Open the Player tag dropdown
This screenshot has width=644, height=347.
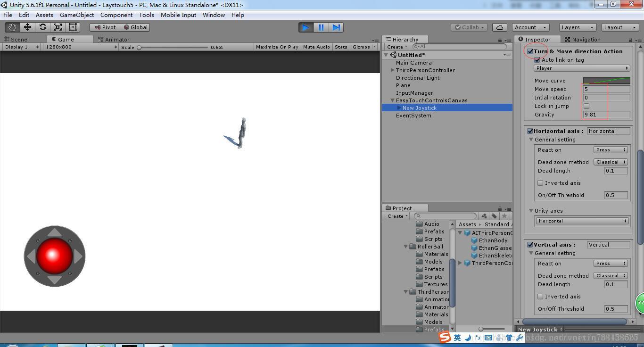click(582, 68)
